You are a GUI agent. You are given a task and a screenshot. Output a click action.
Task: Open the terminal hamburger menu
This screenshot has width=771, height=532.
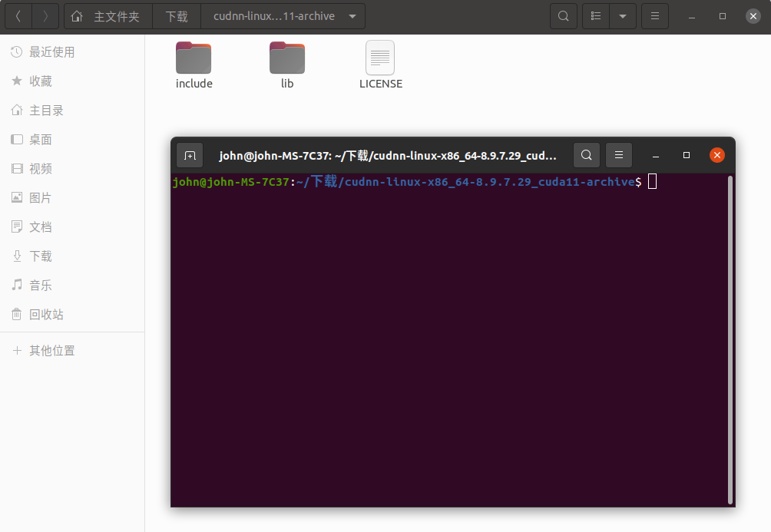[619, 155]
